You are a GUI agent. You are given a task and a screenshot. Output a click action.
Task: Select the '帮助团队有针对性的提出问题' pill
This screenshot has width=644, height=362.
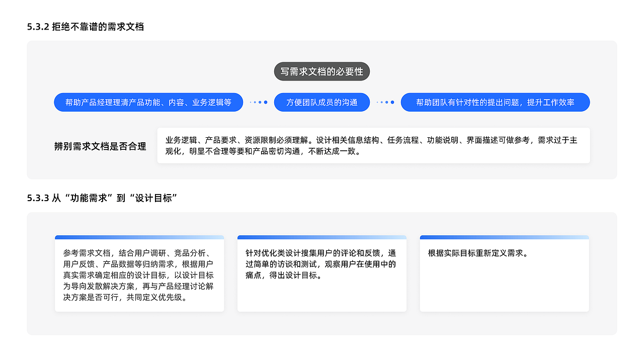click(x=495, y=102)
